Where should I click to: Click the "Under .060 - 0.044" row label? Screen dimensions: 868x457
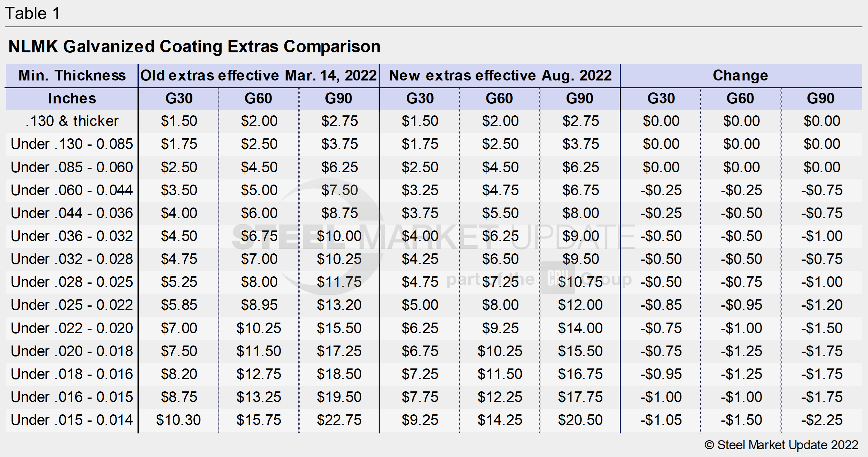[x=72, y=190]
